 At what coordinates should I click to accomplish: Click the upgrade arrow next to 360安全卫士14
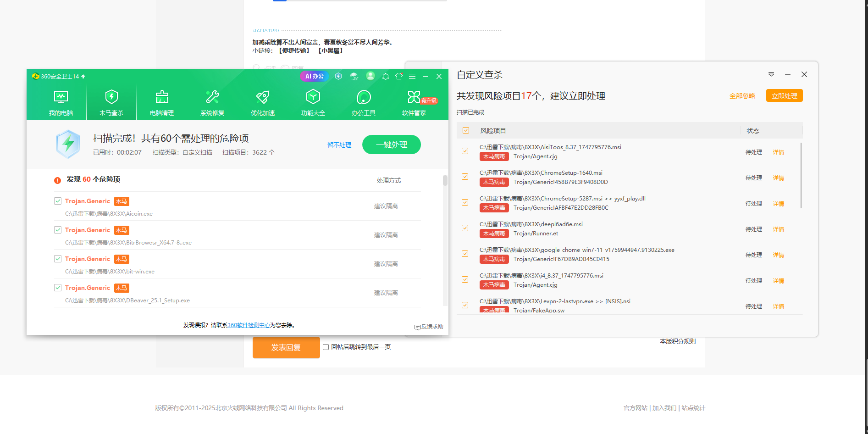pyautogui.click(x=83, y=76)
